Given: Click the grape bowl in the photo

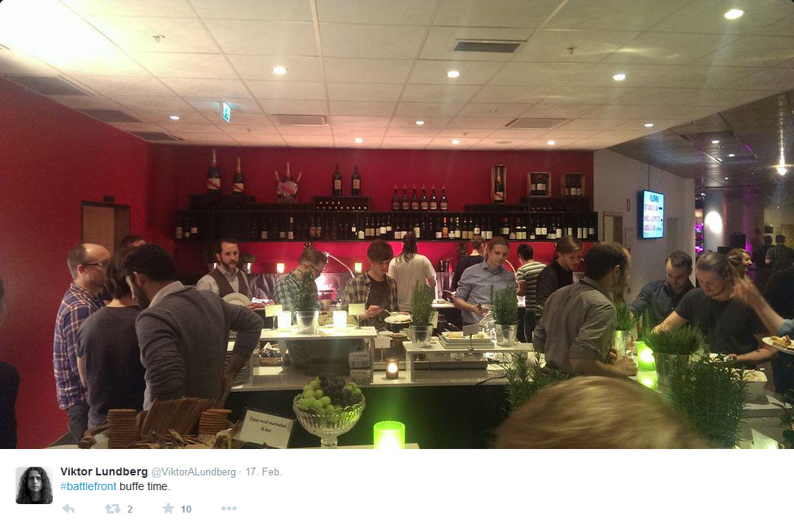Looking at the screenshot, I should tap(329, 409).
